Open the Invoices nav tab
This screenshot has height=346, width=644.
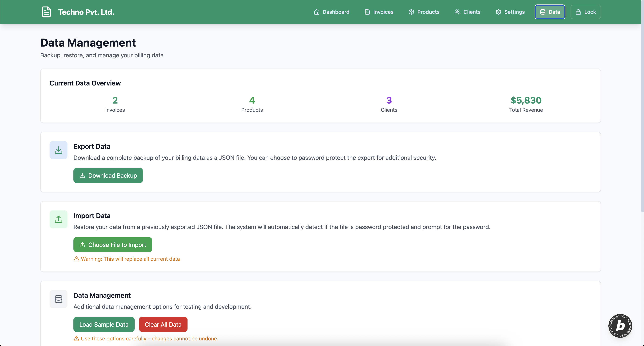[379, 12]
